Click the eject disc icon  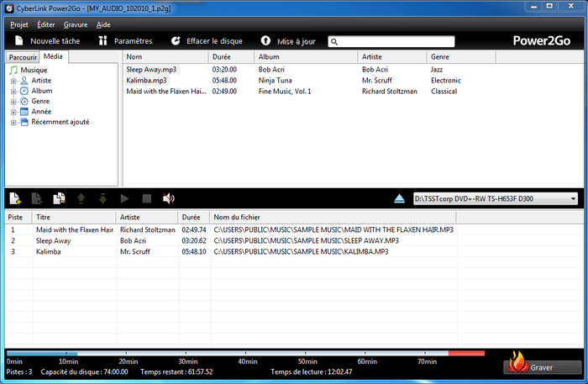[400, 198]
